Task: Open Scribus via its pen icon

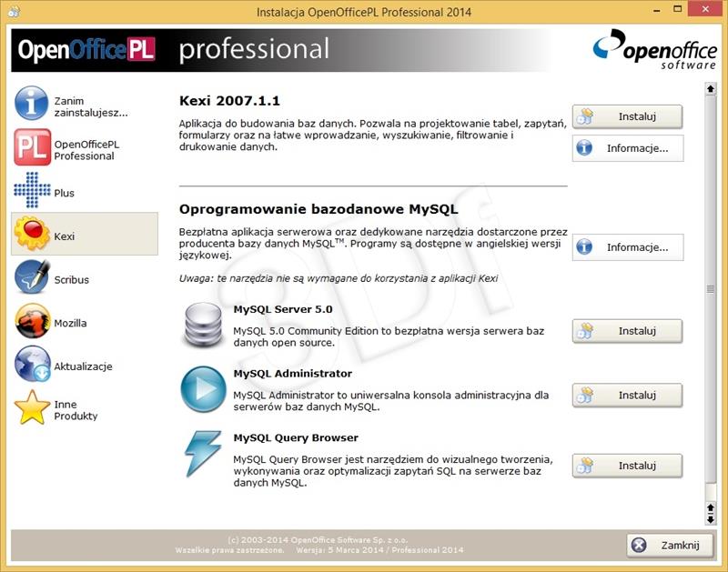Action: [x=32, y=276]
